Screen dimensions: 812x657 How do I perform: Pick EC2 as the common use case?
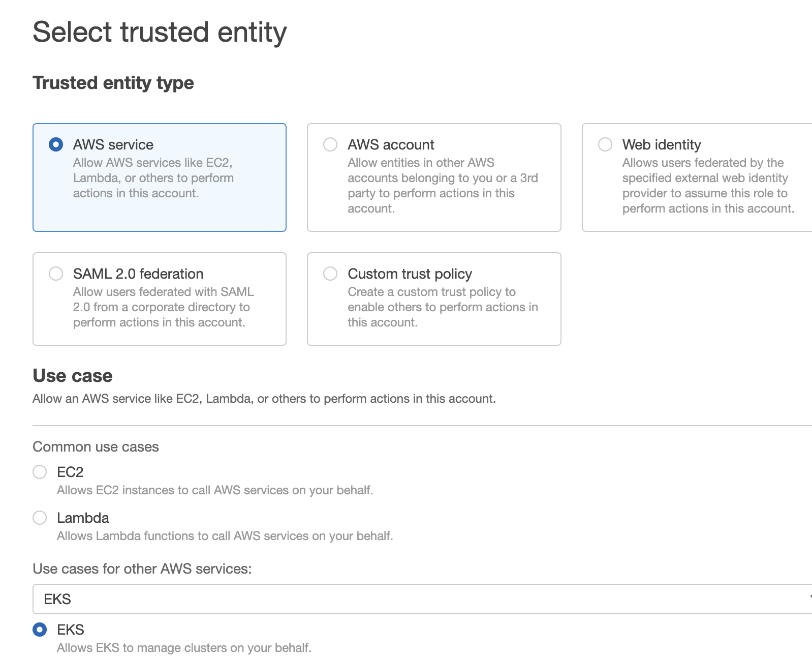point(40,472)
